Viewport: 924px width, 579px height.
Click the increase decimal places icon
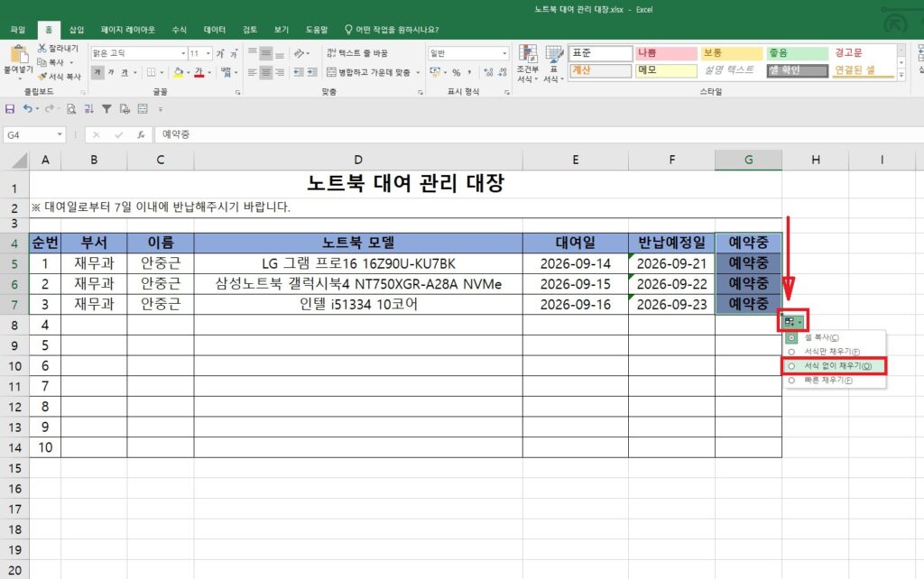[488, 72]
